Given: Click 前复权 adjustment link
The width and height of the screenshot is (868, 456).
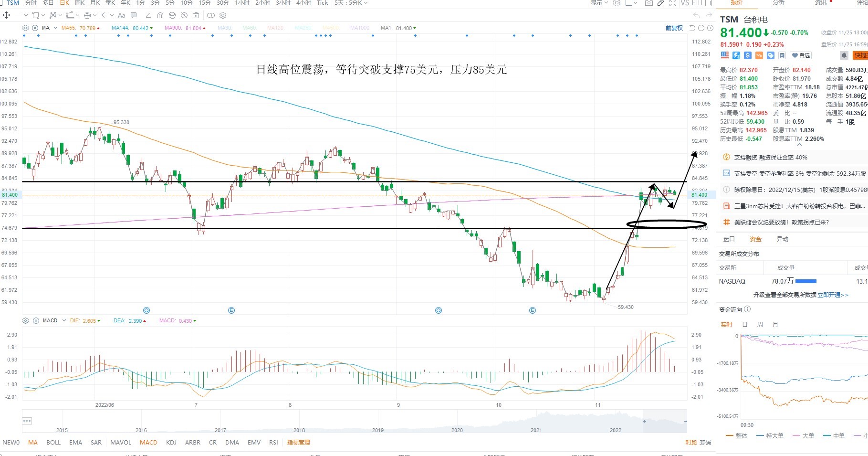Looking at the screenshot, I should (x=674, y=28).
